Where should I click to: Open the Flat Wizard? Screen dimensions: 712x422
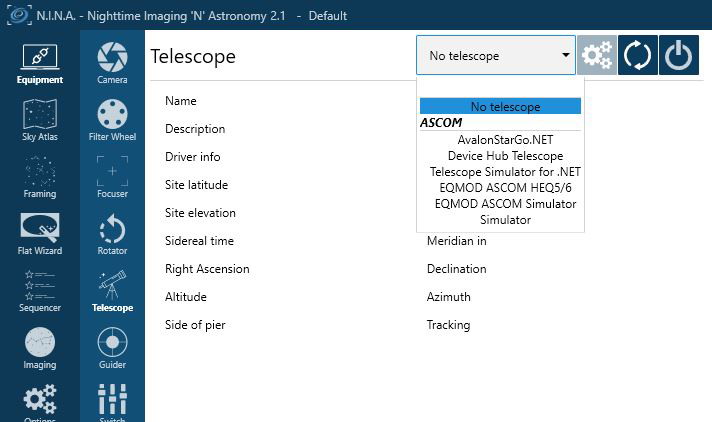click(x=40, y=234)
